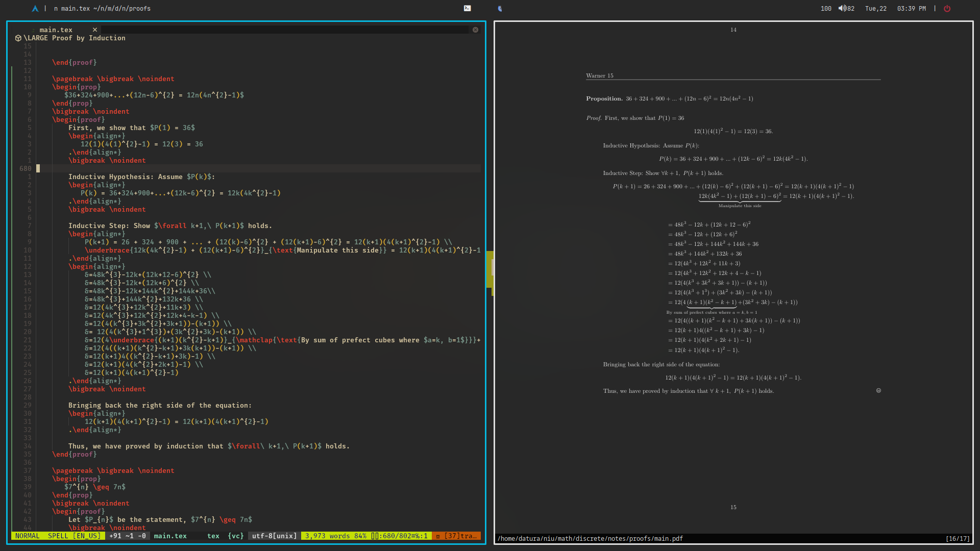Screen dimensions: 980x551
Task: Click the git changes +91 ~1 -0 segment
Action: (128, 536)
